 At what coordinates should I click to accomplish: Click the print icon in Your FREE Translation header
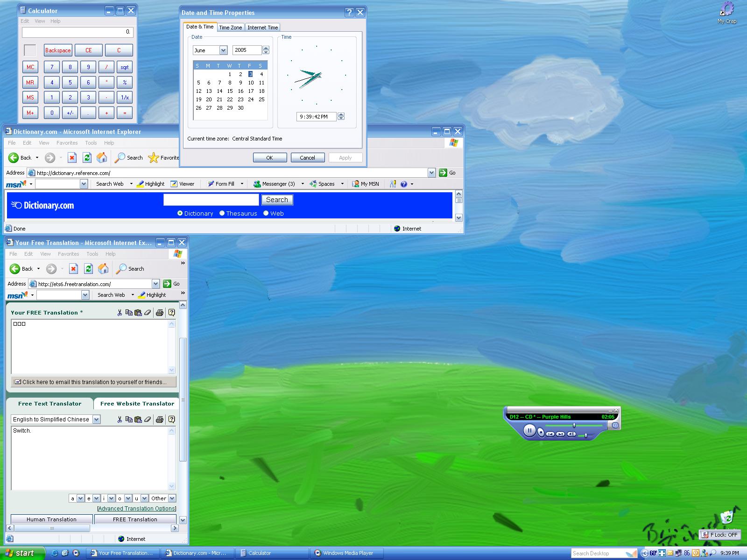(160, 313)
